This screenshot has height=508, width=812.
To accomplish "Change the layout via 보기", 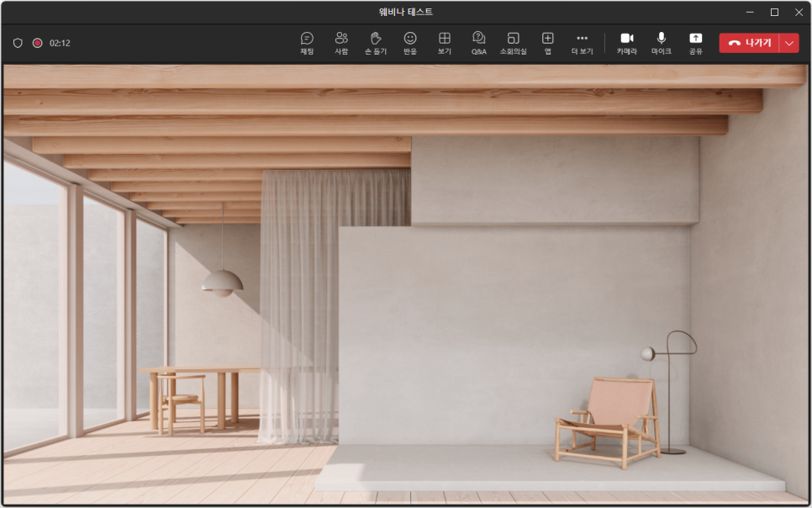I will 445,43.
